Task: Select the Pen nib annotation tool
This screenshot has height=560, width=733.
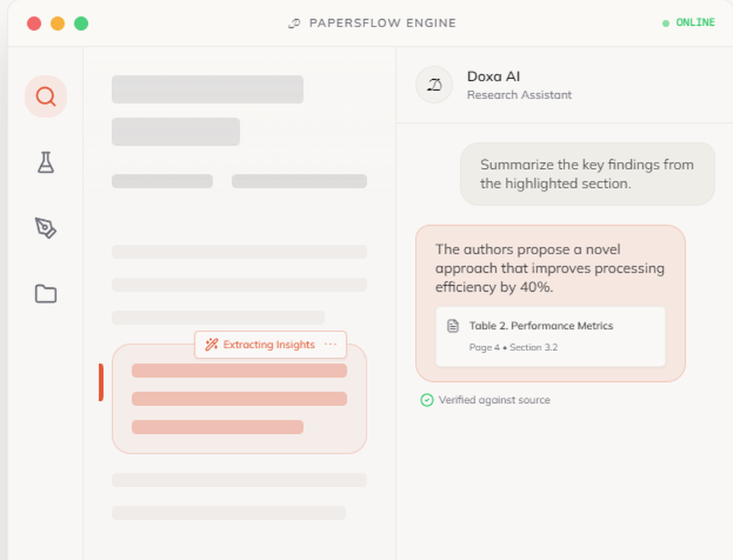Action: (45, 229)
